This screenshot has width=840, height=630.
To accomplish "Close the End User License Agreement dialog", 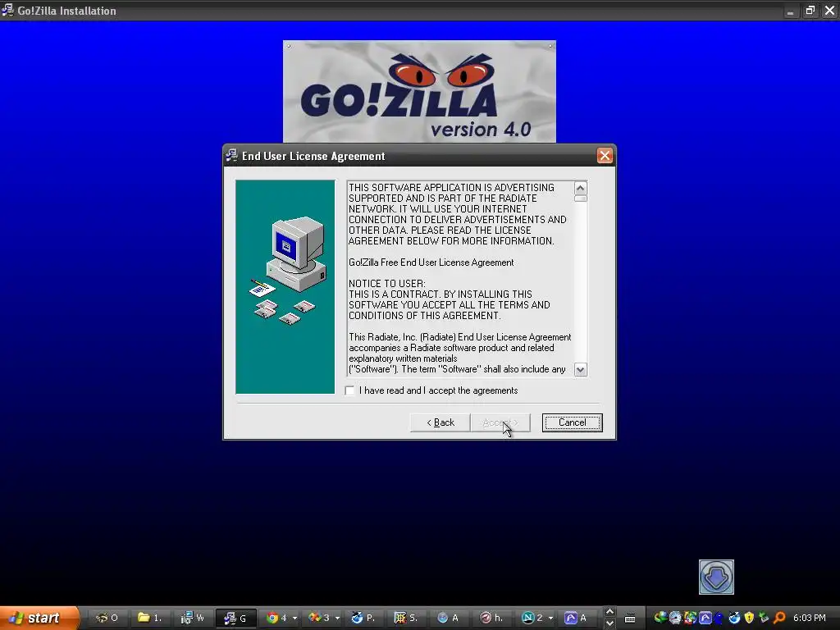I will tap(605, 156).
